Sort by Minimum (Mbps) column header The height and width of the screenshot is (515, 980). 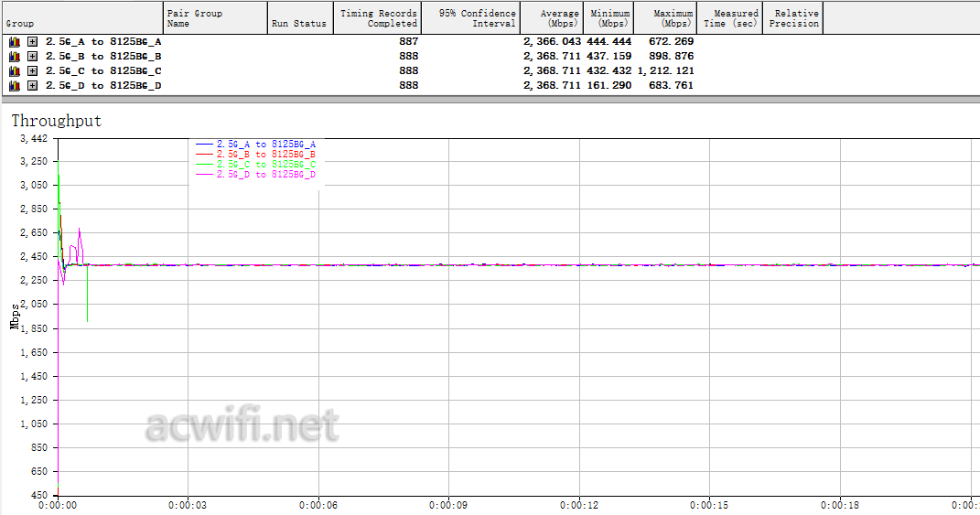pos(608,17)
